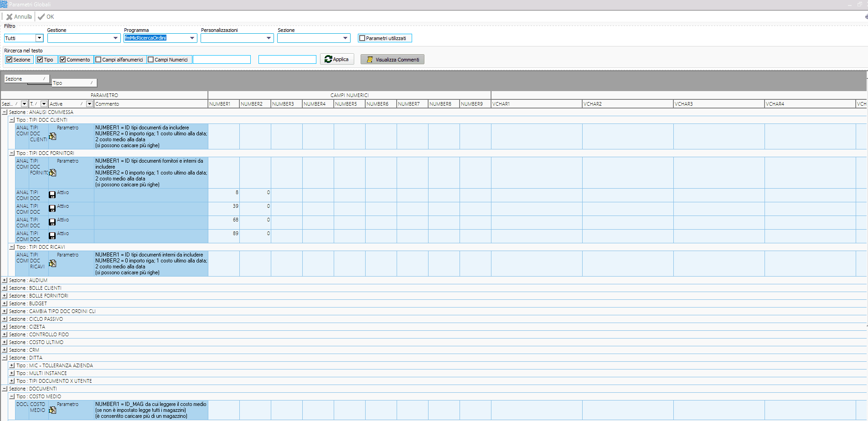Click the Parametri Globali window icon
Viewport: 868px width, 421px height.
[4, 4]
